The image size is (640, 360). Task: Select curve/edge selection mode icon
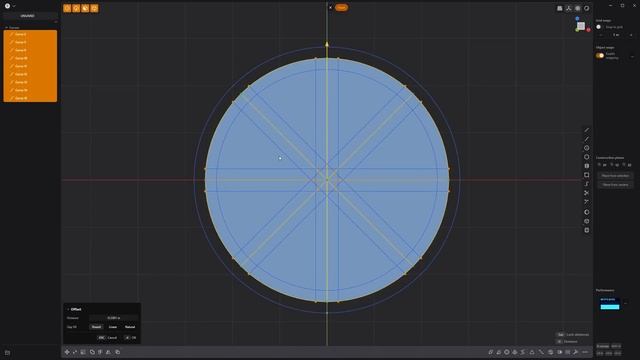(x=76, y=8)
